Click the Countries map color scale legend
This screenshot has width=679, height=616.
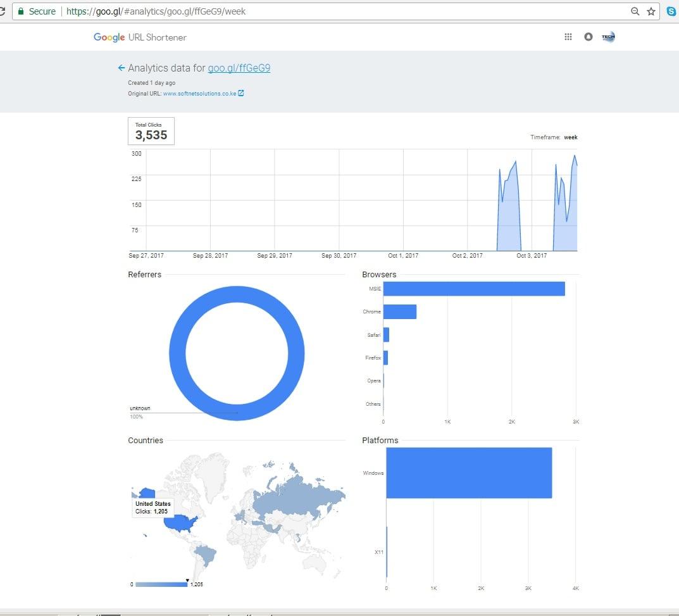(x=161, y=584)
